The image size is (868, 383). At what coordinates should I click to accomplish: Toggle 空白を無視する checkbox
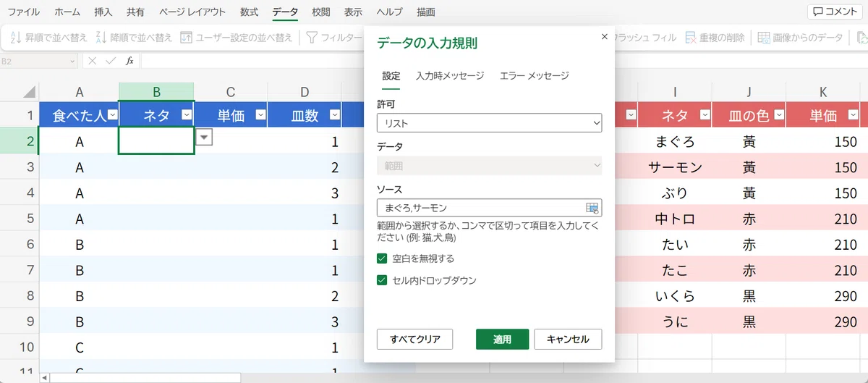click(382, 258)
